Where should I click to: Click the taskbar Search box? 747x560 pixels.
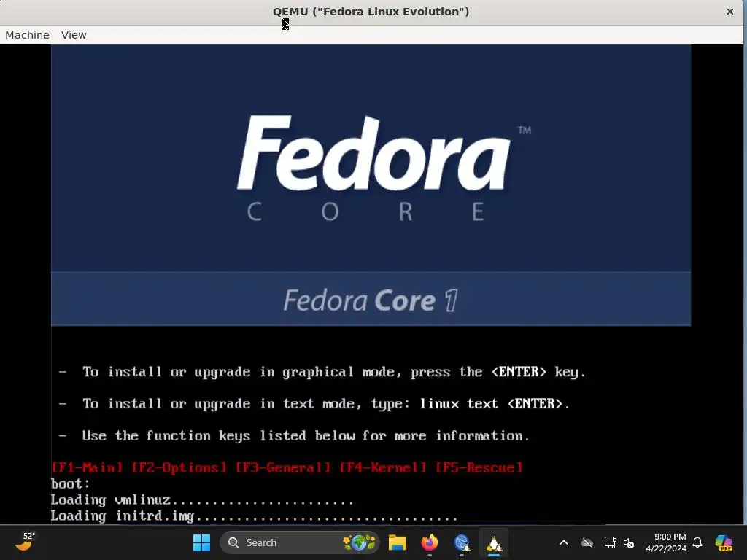[x=300, y=542]
